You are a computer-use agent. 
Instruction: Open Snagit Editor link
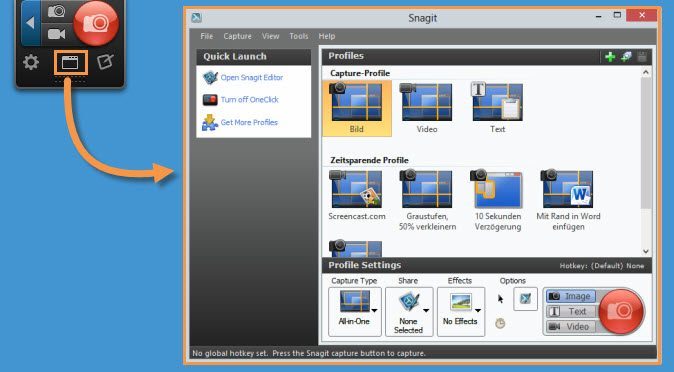(x=252, y=77)
